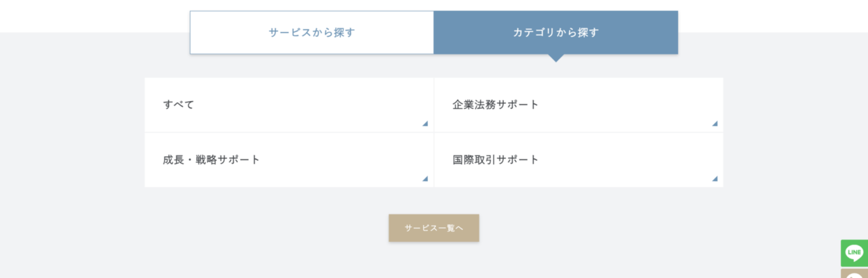
Task: Click the corner arrow on the 企業法務サポート card
Action: 715,123
